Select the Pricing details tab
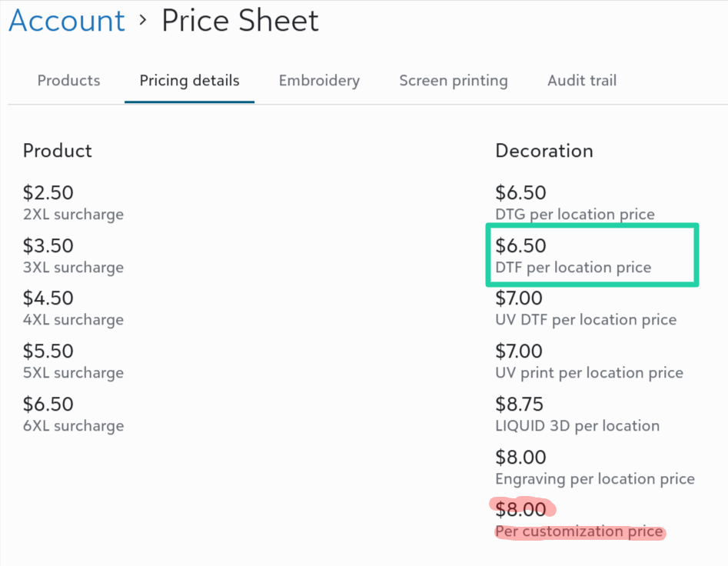The image size is (728, 566). click(189, 81)
